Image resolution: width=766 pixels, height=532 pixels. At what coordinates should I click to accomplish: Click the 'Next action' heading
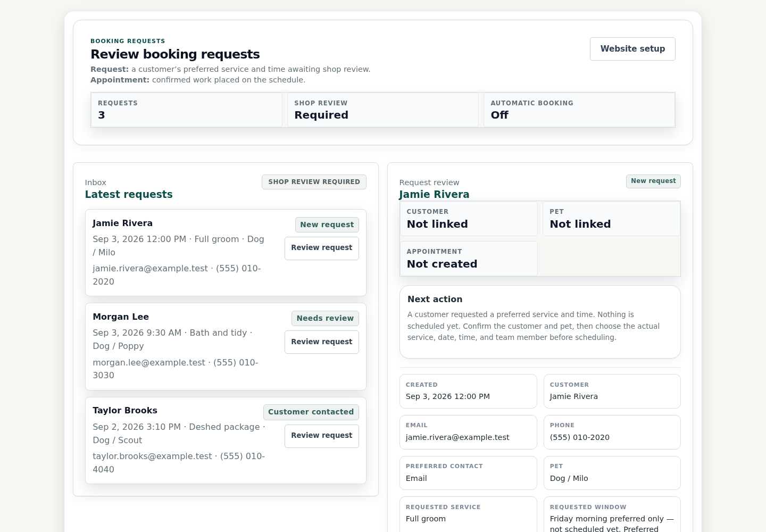[x=435, y=300]
